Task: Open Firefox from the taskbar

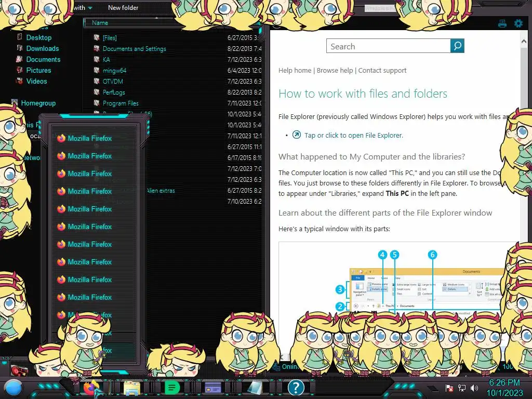Action: (x=90, y=388)
